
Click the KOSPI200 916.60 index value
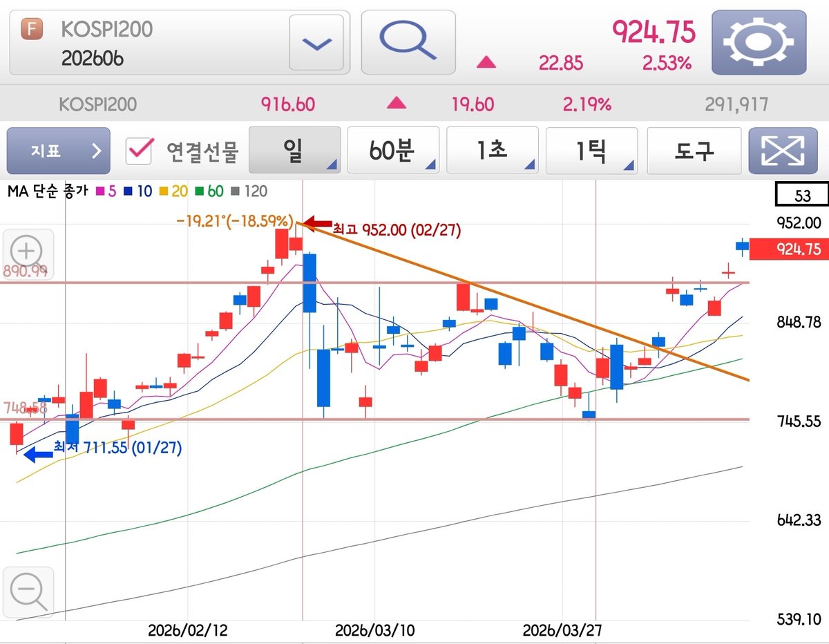[288, 104]
